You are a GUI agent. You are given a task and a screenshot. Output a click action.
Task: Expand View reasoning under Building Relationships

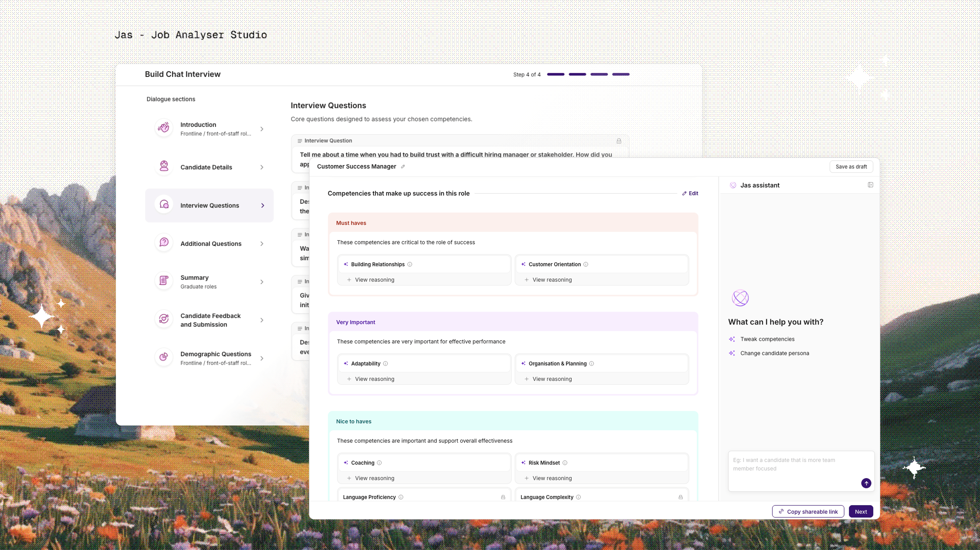(371, 280)
